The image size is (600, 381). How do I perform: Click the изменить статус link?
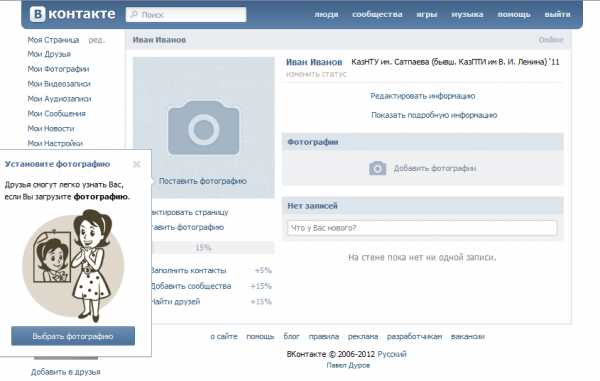[316, 74]
